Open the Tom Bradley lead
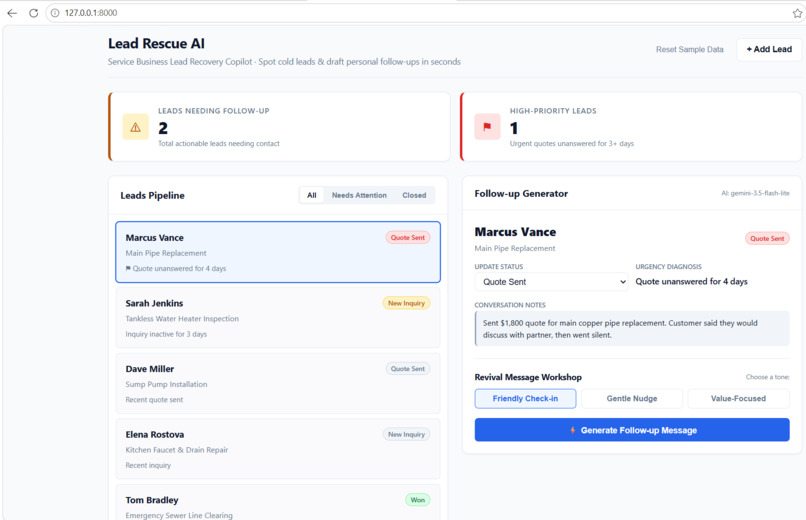This screenshot has width=806, height=520. click(x=278, y=502)
